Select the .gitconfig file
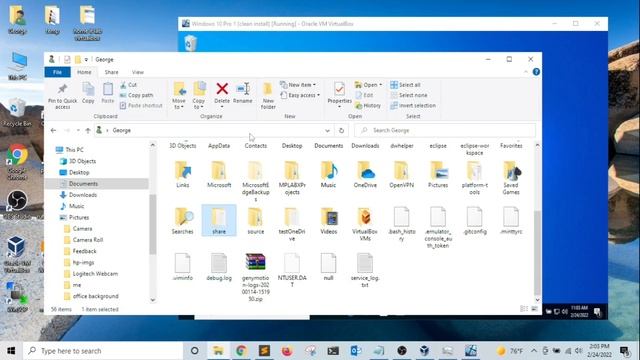 coord(475,221)
